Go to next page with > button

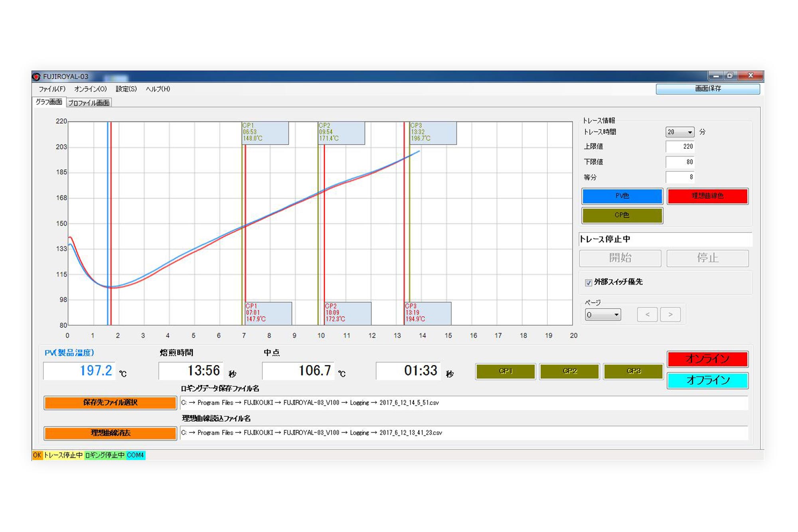click(x=670, y=315)
